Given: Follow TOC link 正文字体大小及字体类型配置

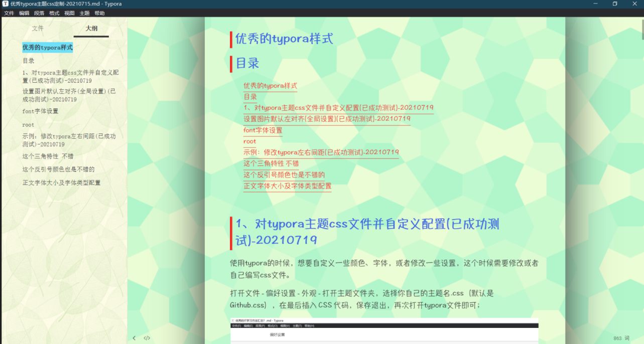Looking at the screenshot, I should pyautogui.click(x=287, y=186).
